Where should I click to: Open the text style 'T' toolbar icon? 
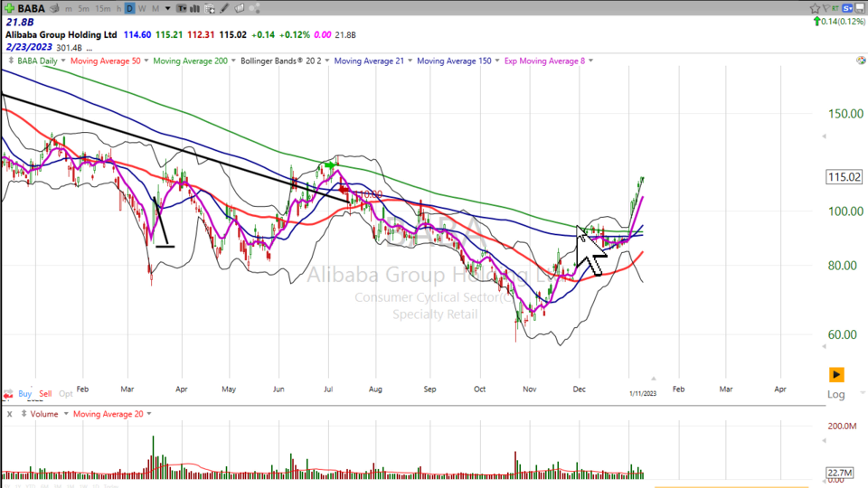182,8
